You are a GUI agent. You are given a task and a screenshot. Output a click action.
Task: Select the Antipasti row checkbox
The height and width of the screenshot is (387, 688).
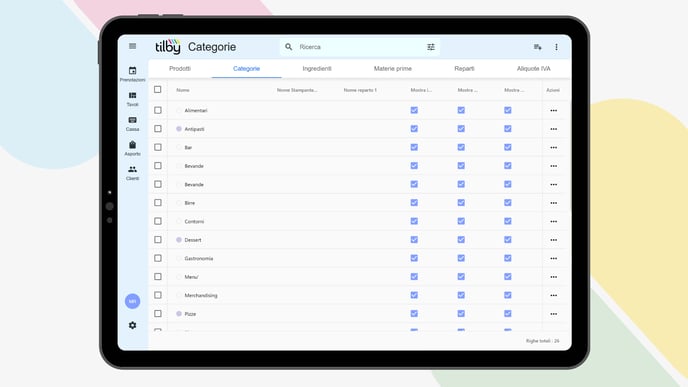[158, 129]
